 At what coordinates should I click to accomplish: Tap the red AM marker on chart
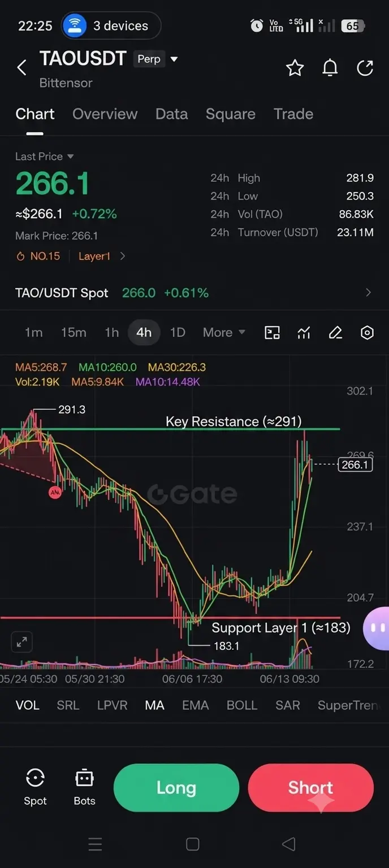55,492
